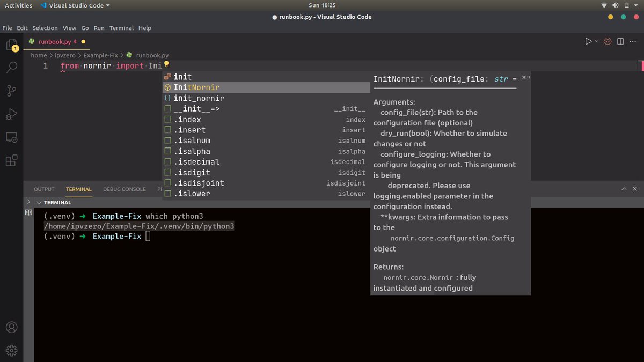
Task: Open the Manage gear icon
Action: coord(11,350)
